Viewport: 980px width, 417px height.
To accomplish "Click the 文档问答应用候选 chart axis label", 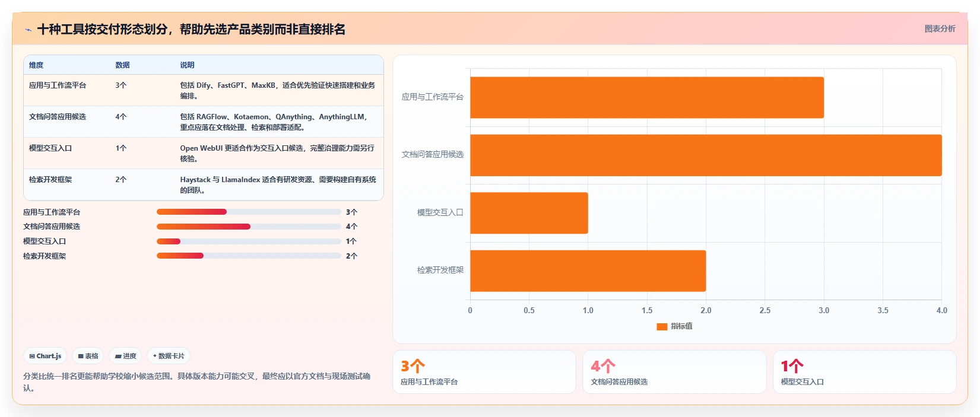I will [433, 155].
